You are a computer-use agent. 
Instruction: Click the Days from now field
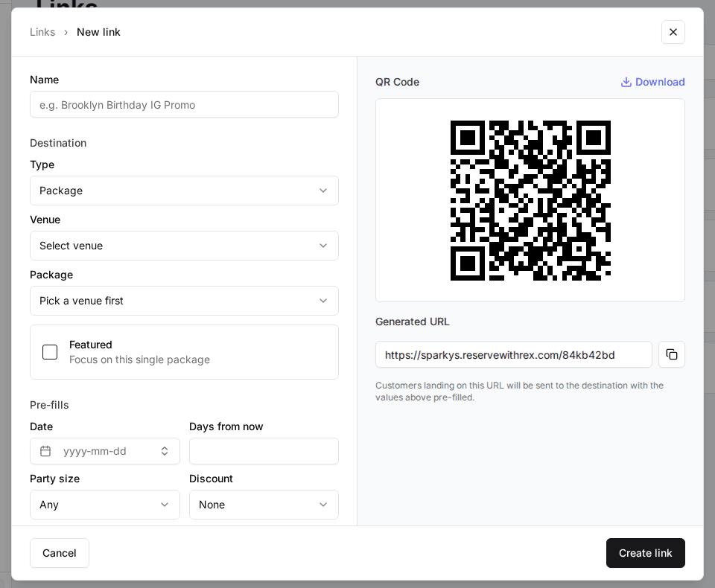pyautogui.click(x=264, y=451)
